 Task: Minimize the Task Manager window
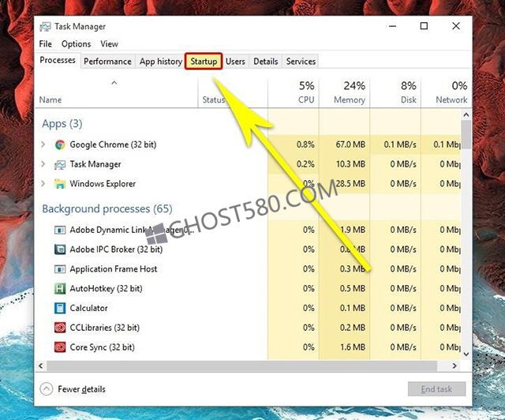click(x=392, y=26)
